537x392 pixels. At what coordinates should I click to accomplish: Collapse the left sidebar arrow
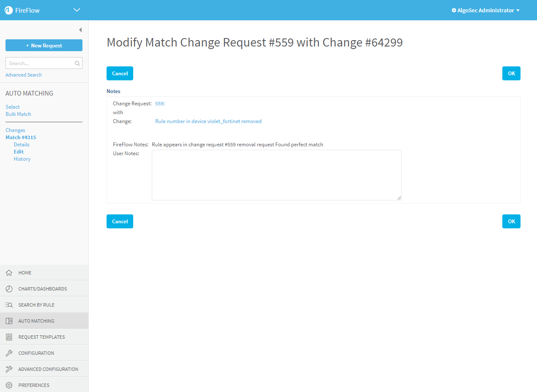[80, 30]
